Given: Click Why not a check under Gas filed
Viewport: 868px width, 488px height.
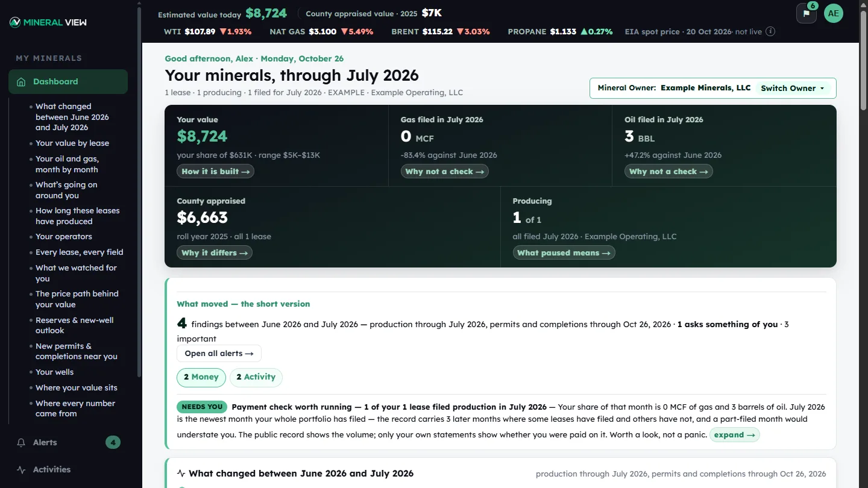Looking at the screenshot, I should [x=444, y=172].
